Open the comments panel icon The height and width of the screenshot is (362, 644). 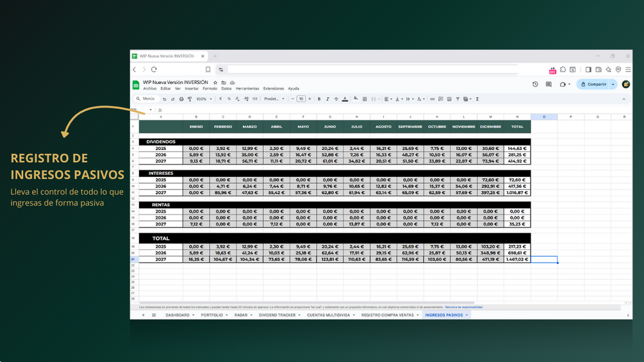click(x=549, y=84)
